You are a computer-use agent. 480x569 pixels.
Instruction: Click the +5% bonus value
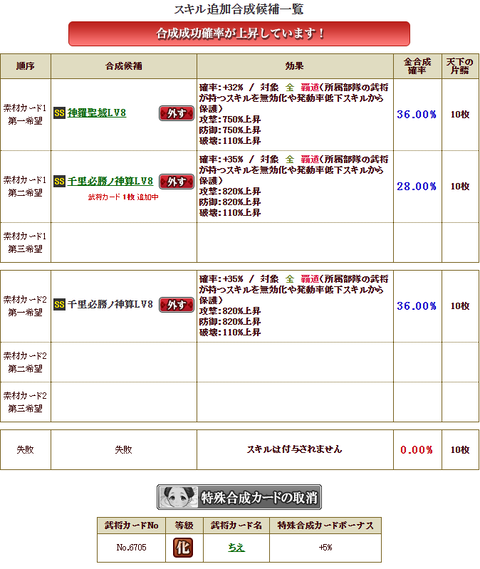coord(325,548)
